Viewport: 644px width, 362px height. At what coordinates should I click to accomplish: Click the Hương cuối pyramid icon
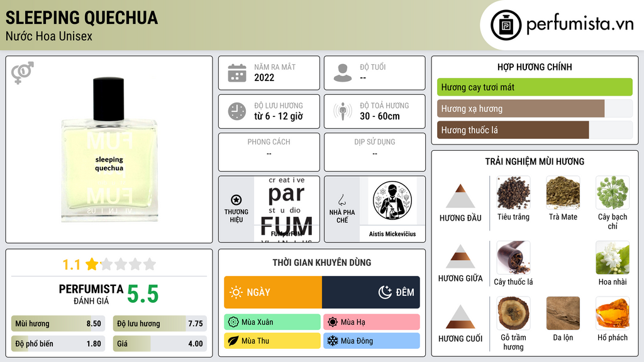point(460,316)
